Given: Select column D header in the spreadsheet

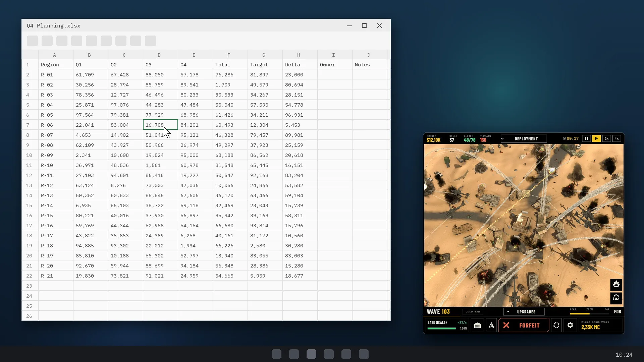Looking at the screenshot, I should (159, 55).
